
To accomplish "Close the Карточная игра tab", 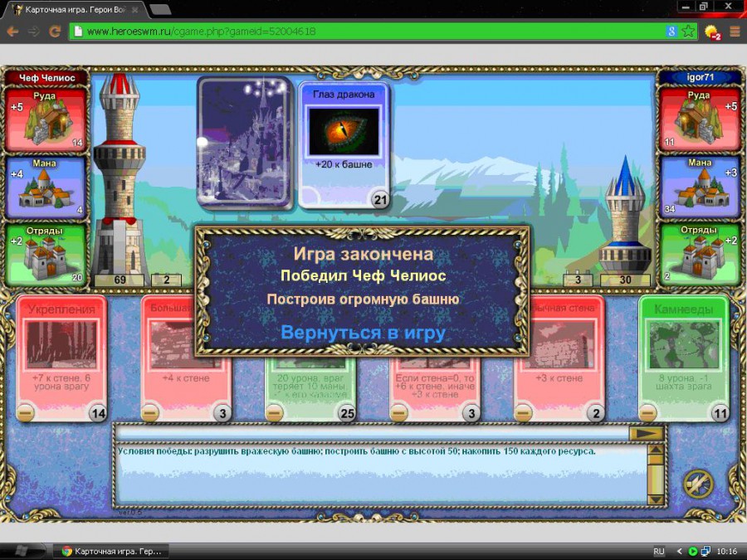I will point(135,9).
